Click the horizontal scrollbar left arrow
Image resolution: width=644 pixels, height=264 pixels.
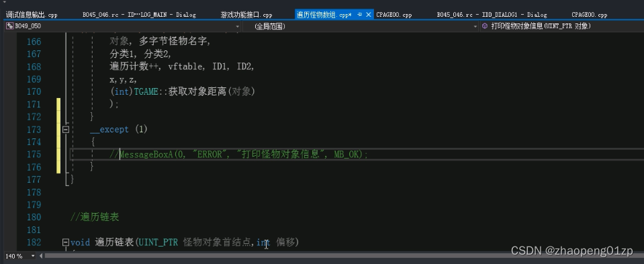[x=41, y=256]
